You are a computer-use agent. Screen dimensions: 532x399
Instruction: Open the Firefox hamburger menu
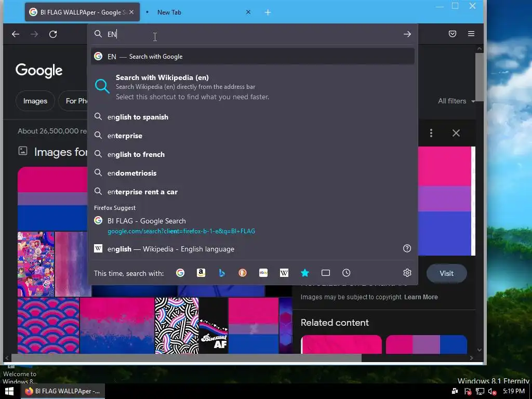(471, 34)
